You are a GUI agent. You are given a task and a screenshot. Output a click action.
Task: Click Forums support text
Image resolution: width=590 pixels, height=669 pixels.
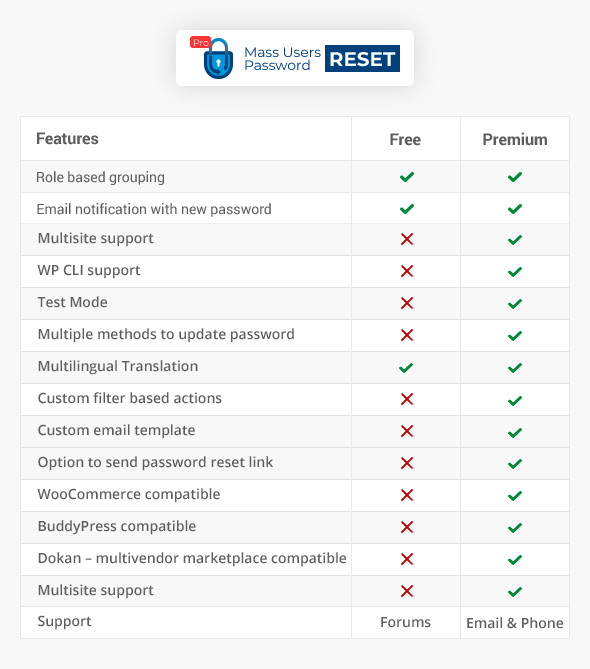click(405, 622)
